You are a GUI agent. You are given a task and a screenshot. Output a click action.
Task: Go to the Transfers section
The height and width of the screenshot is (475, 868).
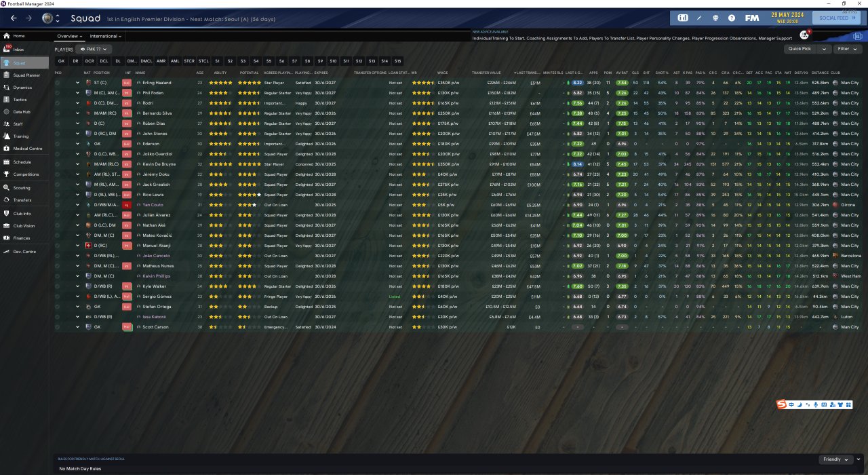click(x=24, y=200)
